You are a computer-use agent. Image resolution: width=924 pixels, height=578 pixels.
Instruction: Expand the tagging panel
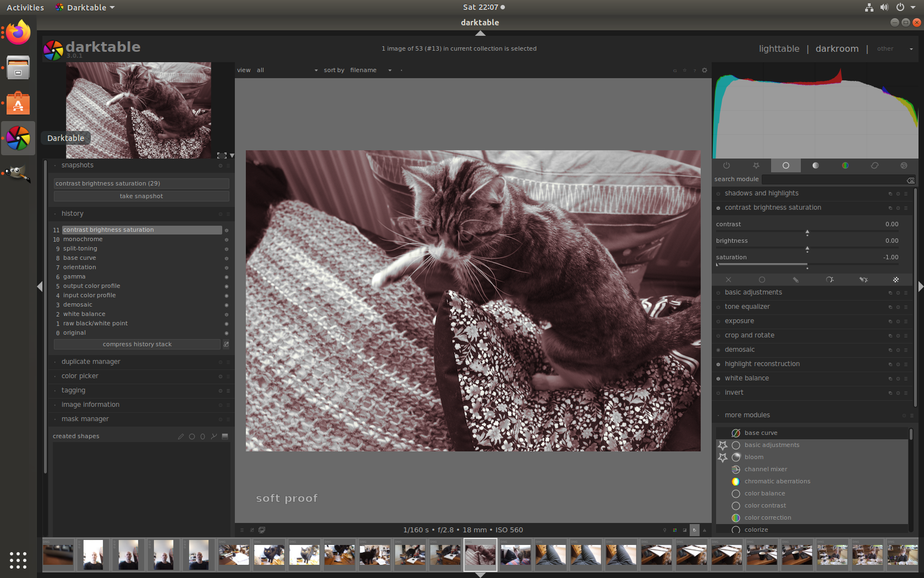click(73, 390)
